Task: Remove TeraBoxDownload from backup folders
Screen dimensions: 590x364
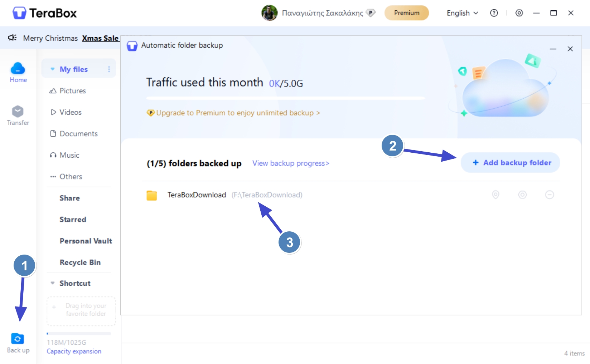Action: click(x=550, y=195)
